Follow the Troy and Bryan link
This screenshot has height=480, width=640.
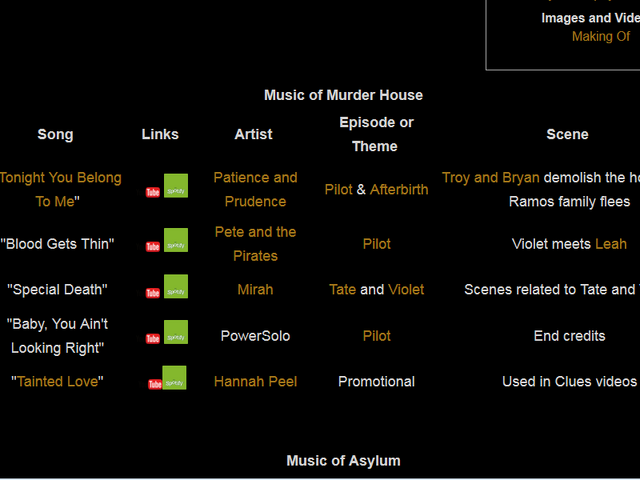point(491,178)
